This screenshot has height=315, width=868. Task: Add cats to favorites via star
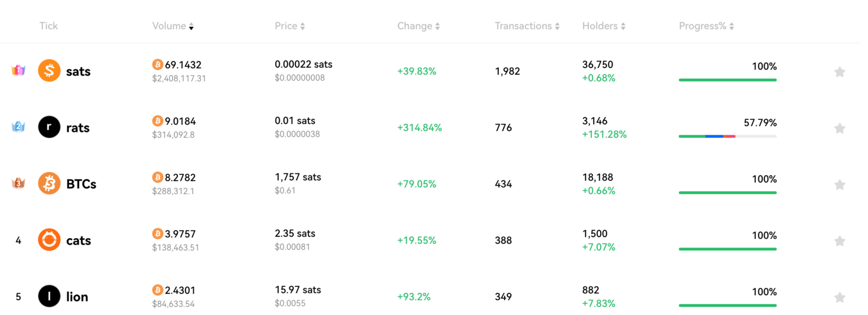tap(840, 241)
